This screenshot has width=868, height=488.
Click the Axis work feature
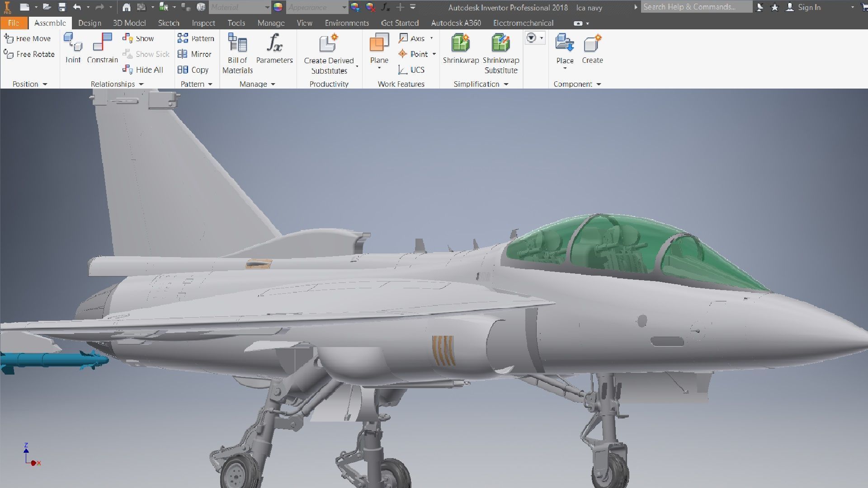pos(411,38)
